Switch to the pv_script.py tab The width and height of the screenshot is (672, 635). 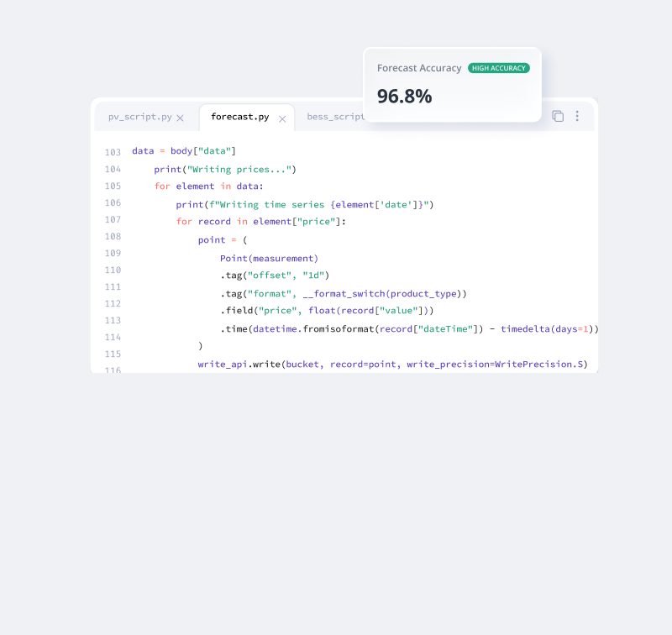coord(139,117)
